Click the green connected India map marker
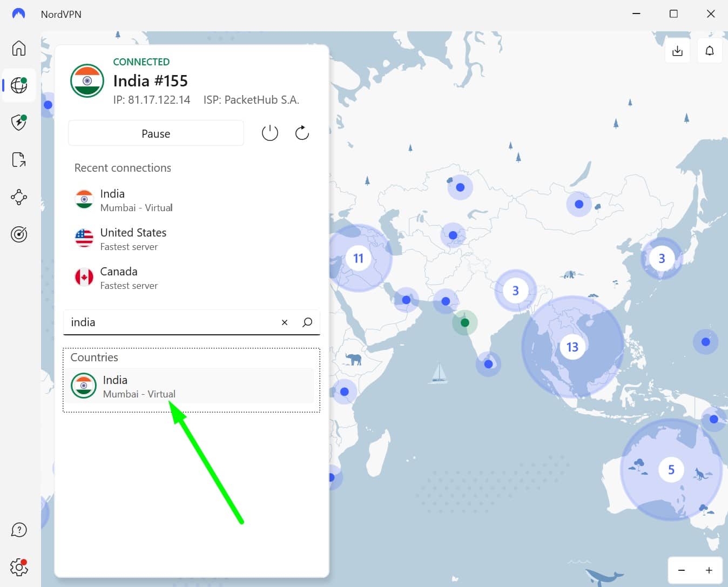This screenshot has height=587, width=728. pyautogui.click(x=465, y=323)
